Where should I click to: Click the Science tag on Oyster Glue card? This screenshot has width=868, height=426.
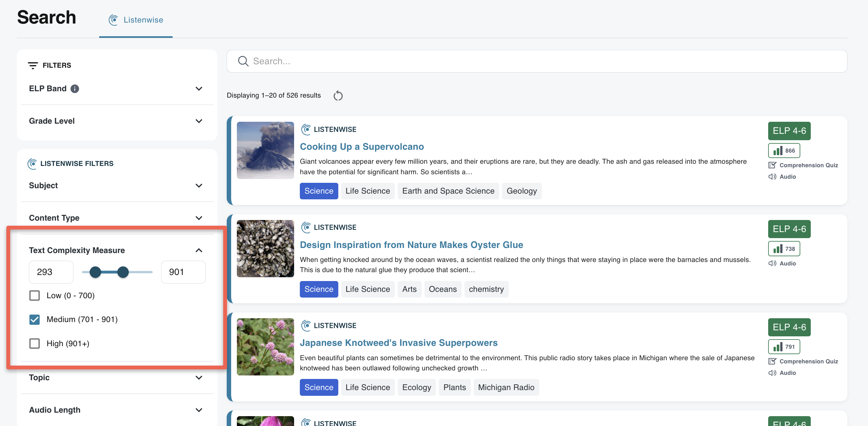tap(319, 289)
